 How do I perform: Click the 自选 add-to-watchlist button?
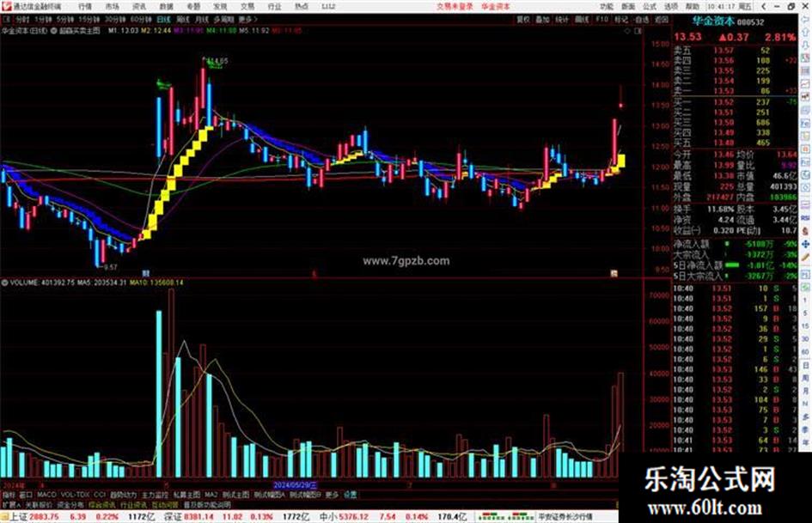[642, 19]
